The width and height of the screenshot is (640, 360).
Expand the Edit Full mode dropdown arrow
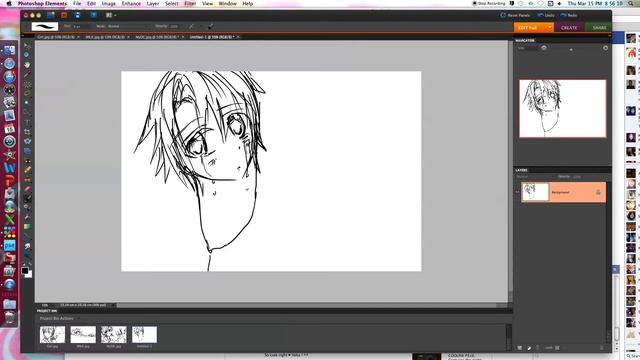(550, 27)
